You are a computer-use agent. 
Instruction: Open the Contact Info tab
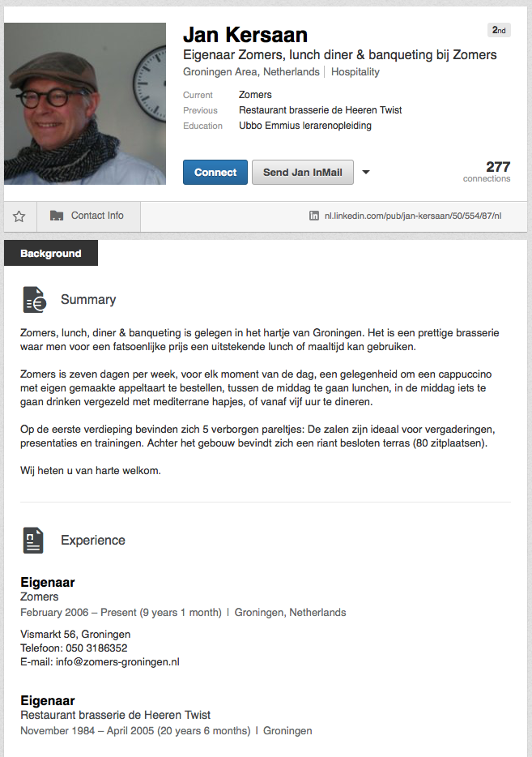click(x=96, y=216)
